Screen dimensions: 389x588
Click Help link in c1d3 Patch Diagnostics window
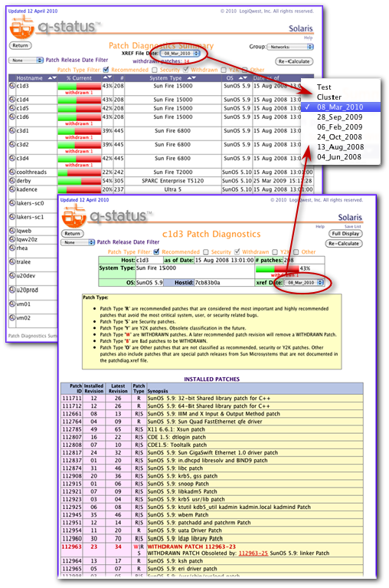pos(320,226)
